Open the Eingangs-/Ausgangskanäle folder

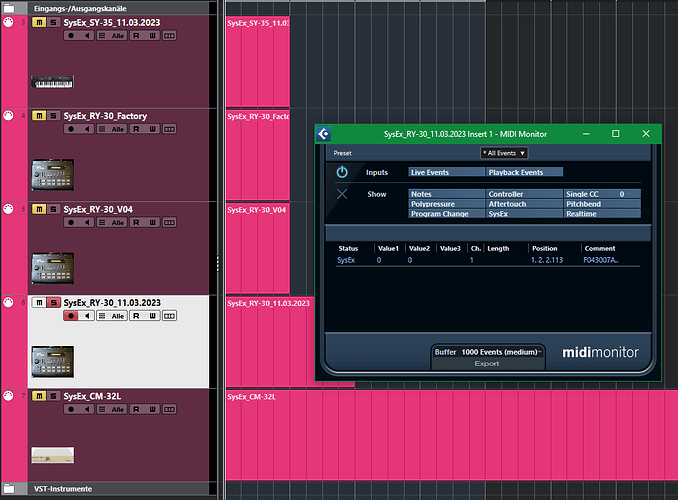9,8
